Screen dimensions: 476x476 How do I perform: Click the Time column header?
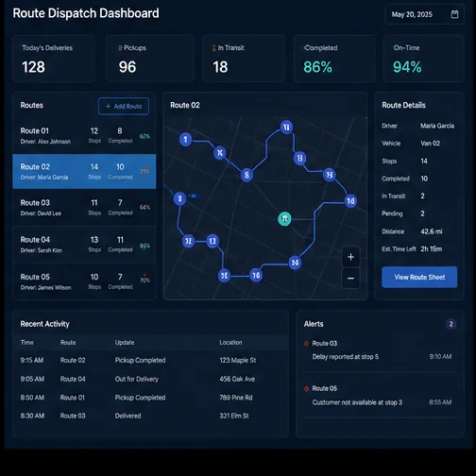(27, 342)
